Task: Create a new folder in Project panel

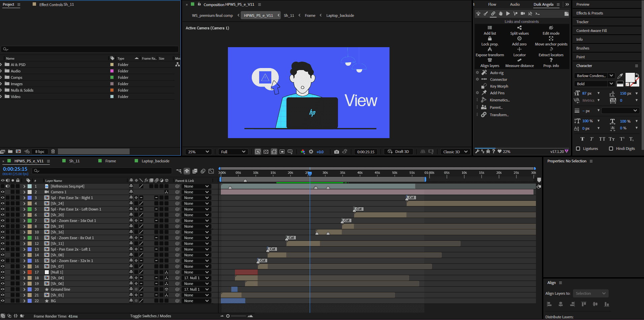Action: (10, 151)
